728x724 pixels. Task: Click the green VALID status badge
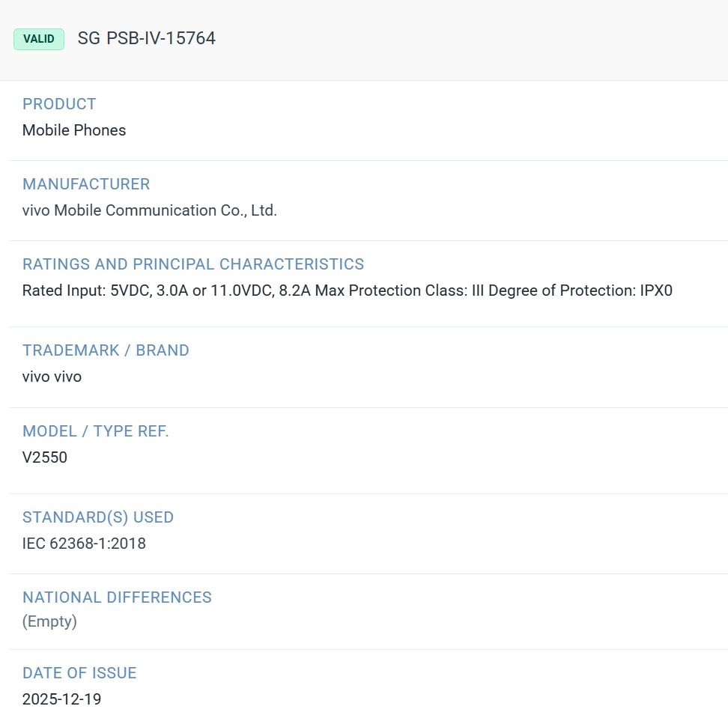coord(39,39)
